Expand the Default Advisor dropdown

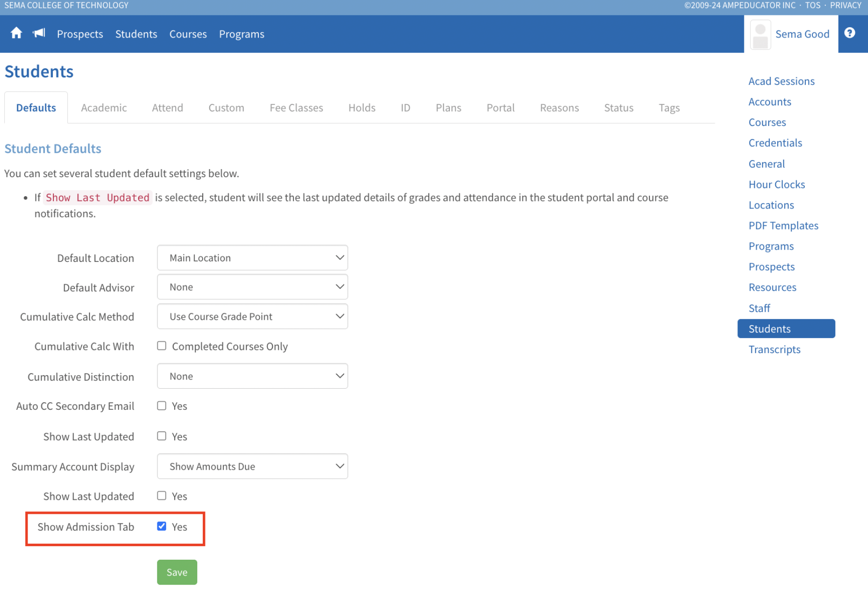coord(252,287)
